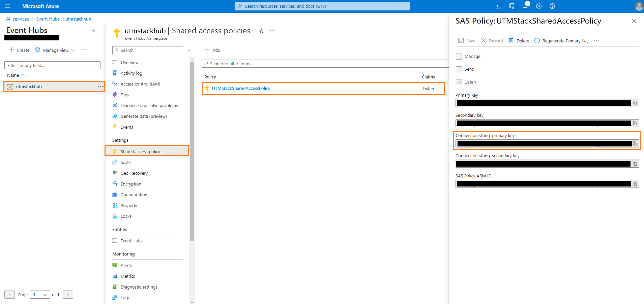644x304 pixels.
Task: Open the UTMStackSharedAccessPolicy link
Action: (x=241, y=89)
